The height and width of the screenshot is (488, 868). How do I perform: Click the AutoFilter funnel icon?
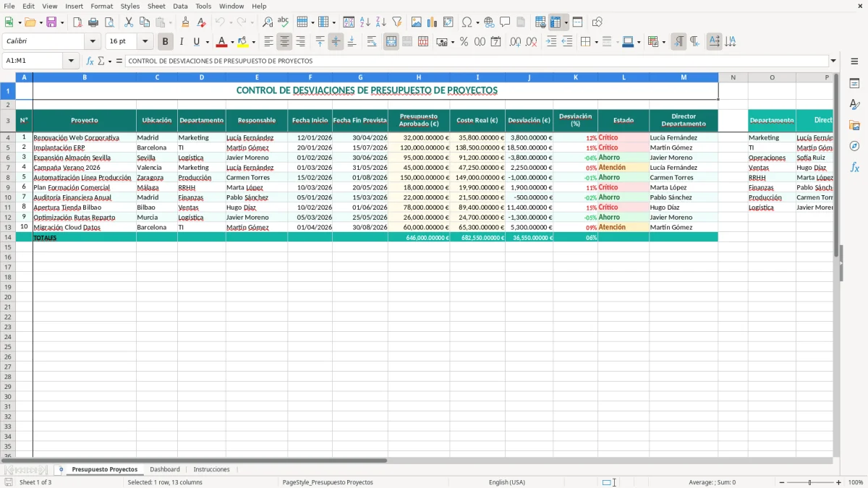click(396, 22)
